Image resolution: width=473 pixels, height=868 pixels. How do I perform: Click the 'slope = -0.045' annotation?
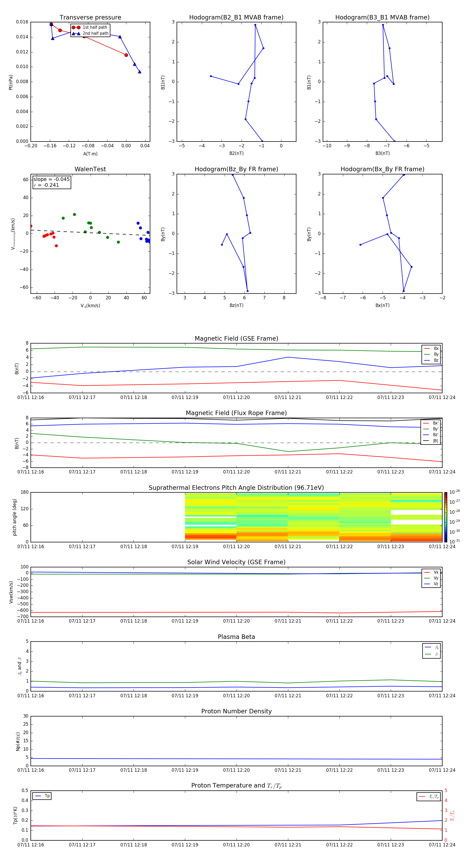pyautogui.click(x=52, y=179)
